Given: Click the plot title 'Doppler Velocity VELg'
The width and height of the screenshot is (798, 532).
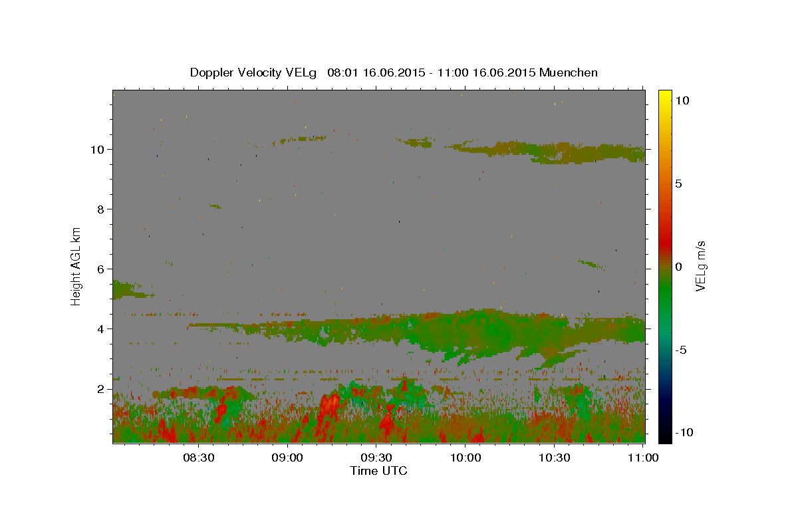Looking at the screenshot, I should pos(254,72).
